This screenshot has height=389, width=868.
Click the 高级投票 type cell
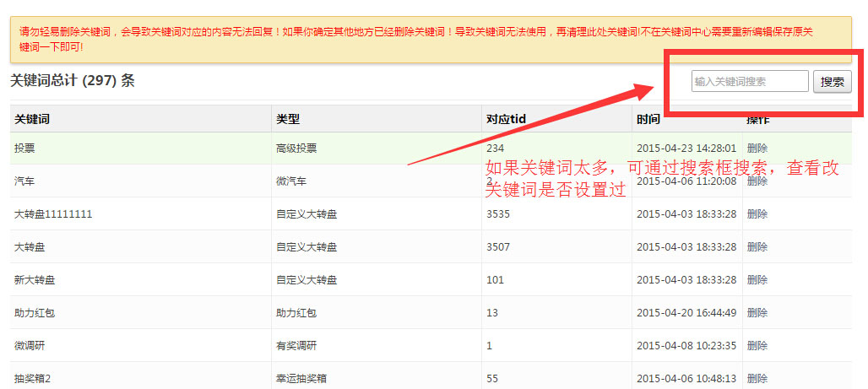pyautogui.click(x=296, y=149)
